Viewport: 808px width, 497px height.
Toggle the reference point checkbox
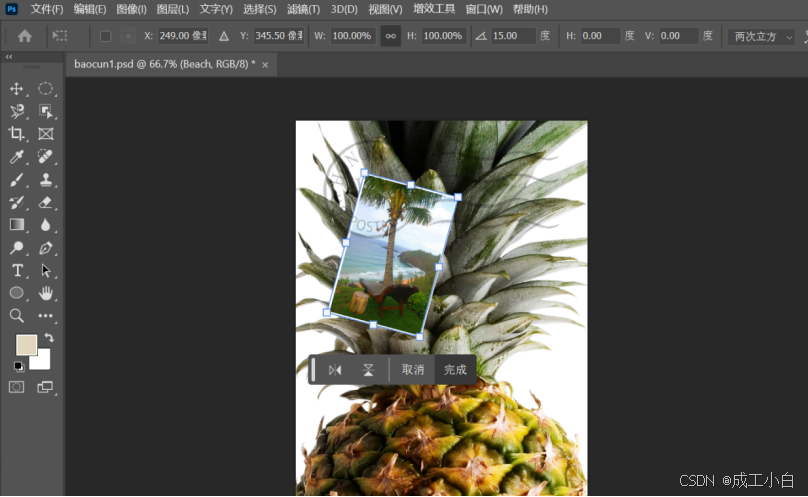point(105,36)
